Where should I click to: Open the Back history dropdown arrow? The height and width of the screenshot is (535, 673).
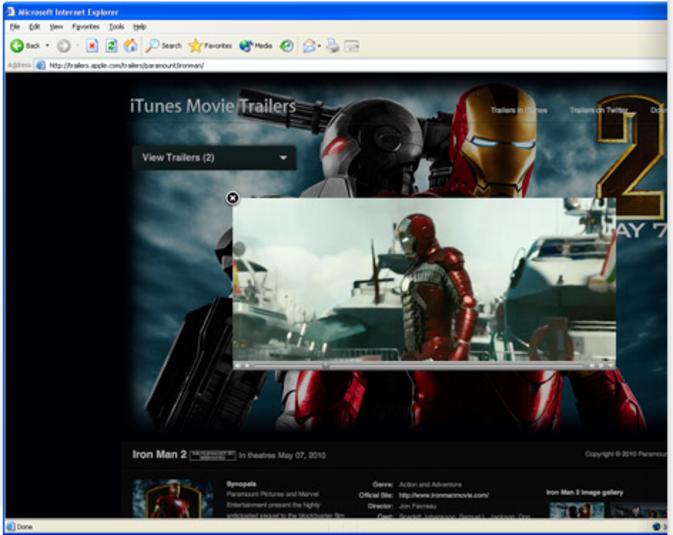click(47, 45)
